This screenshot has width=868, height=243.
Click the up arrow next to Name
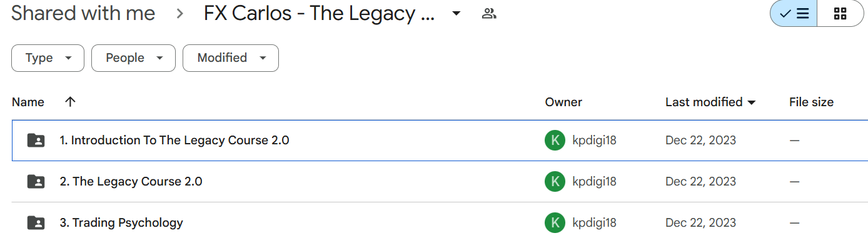coord(70,102)
